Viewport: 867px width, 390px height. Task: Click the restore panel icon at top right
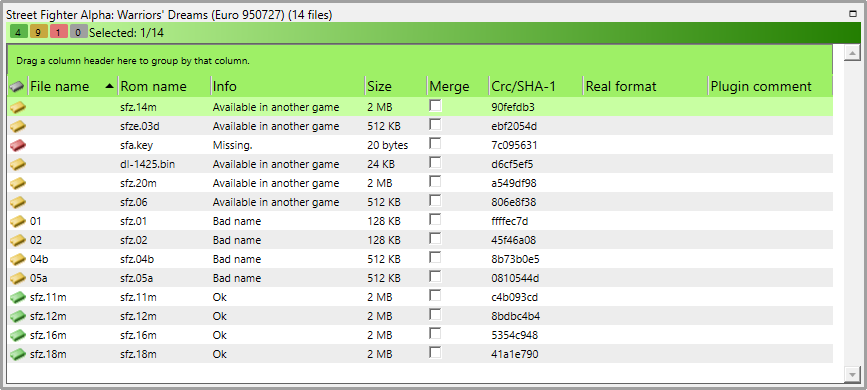pyautogui.click(x=853, y=14)
